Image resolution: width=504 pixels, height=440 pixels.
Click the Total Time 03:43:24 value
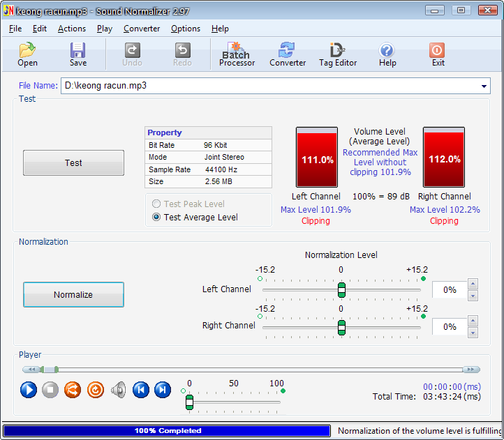coord(452,397)
